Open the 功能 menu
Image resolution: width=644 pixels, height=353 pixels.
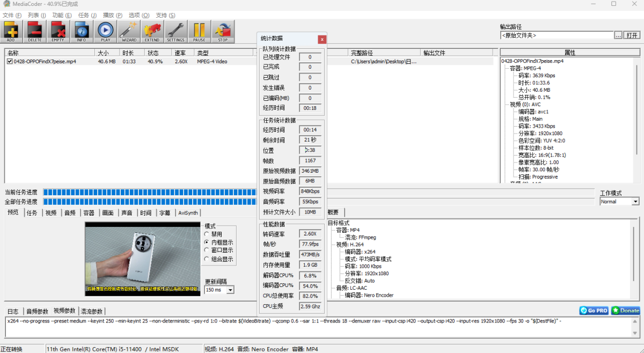click(x=61, y=15)
